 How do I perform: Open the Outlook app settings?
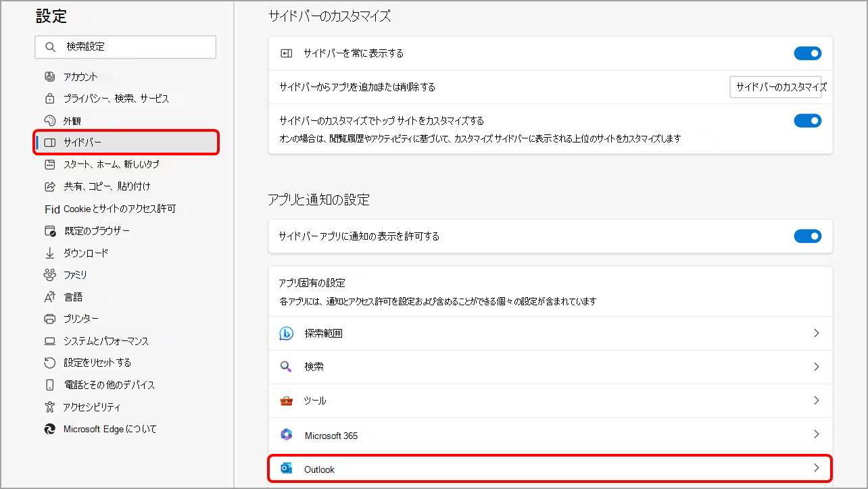click(550, 469)
